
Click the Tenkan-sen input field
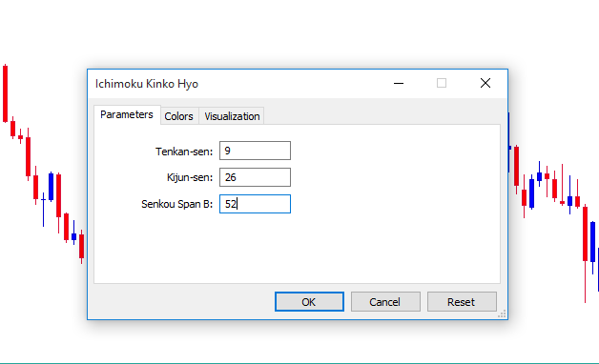coord(255,151)
